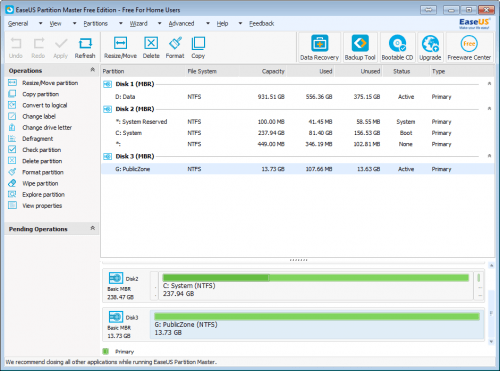Click the View properties link
Image resolution: width=500 pixels, height=371 pixels.
42,206
